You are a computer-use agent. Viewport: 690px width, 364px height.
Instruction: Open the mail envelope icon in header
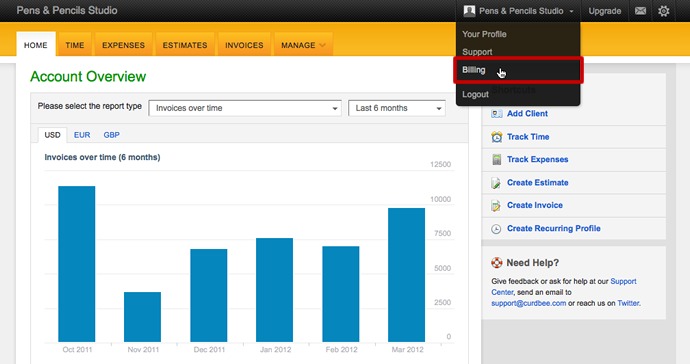(640, 11)
